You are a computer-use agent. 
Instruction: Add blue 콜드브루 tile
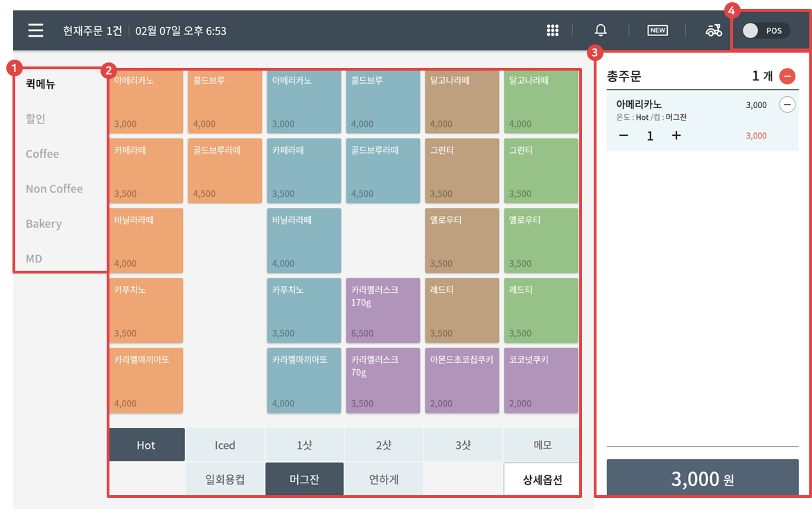click(x=383, y=102)
